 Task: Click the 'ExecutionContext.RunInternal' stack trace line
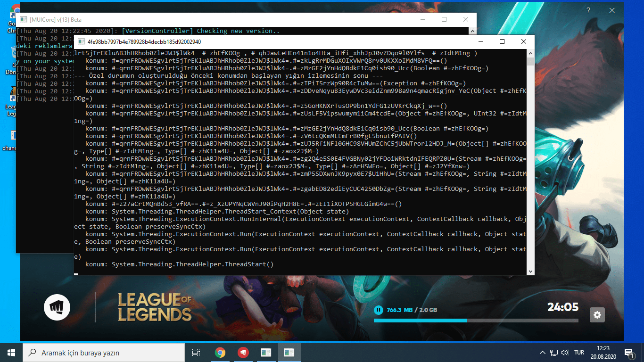coord(300,222)
